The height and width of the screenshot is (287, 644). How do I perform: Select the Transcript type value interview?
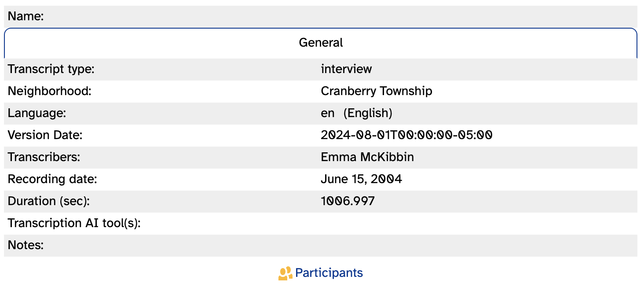coord(346,69)
